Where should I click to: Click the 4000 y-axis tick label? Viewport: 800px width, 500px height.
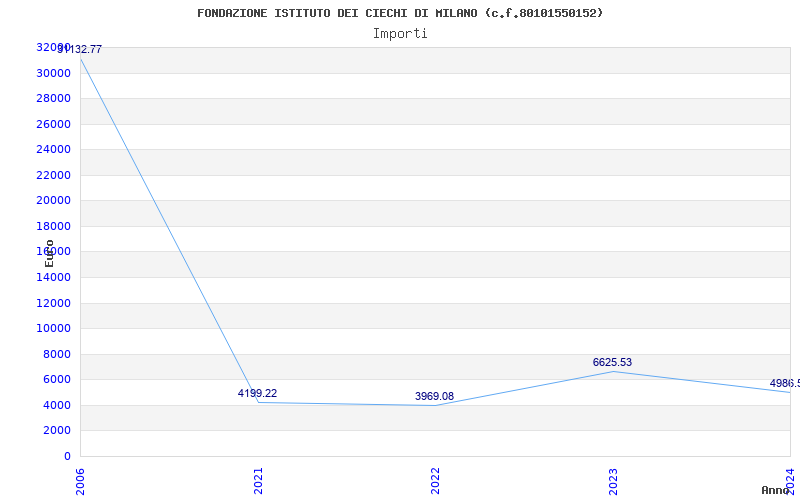(x=57, y=405)
